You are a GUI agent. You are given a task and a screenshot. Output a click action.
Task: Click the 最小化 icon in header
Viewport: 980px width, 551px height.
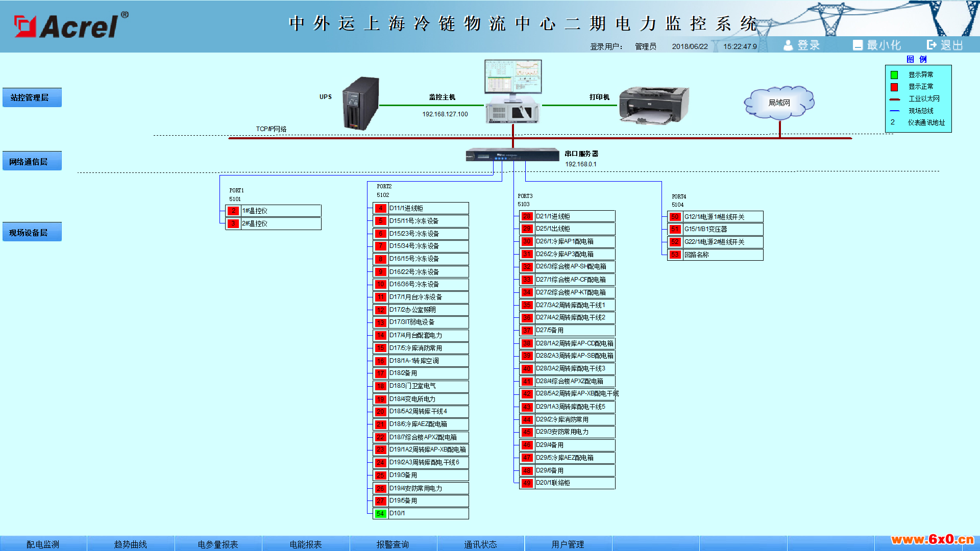tap(858, 45)
